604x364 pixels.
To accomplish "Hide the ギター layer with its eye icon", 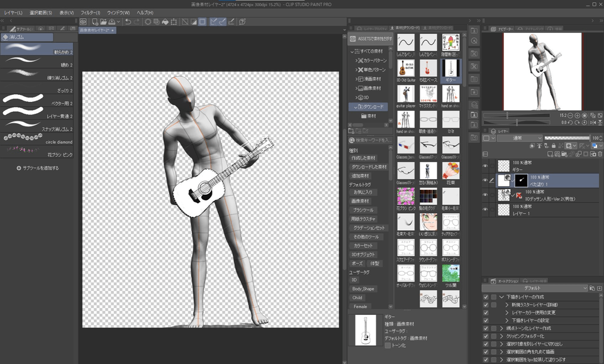I will click(485, 166).
